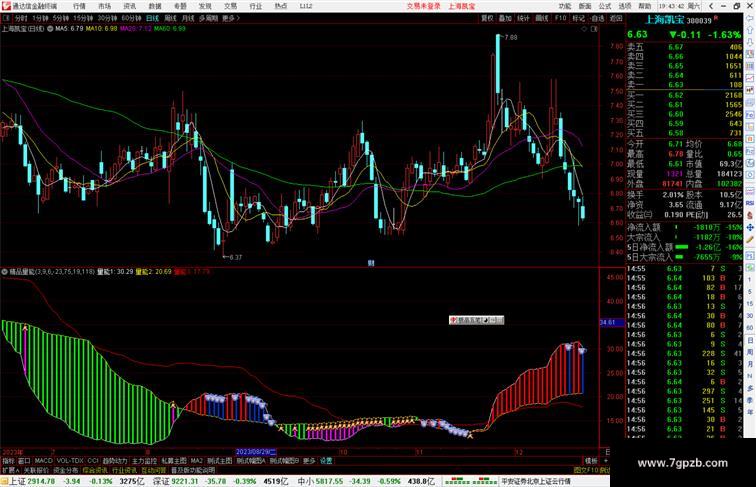
Task: Open the 交易 menu
Action: point(230,6)
